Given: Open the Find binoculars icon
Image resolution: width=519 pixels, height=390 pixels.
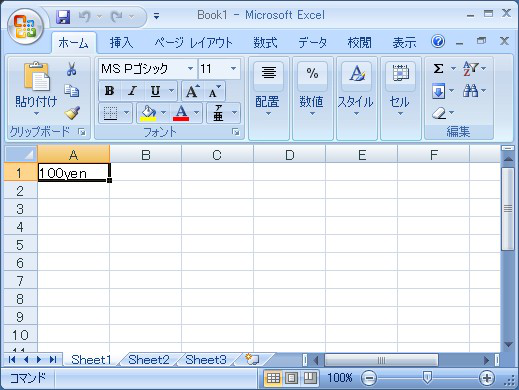Looking at the screenshot, I should tap(470, 91).
